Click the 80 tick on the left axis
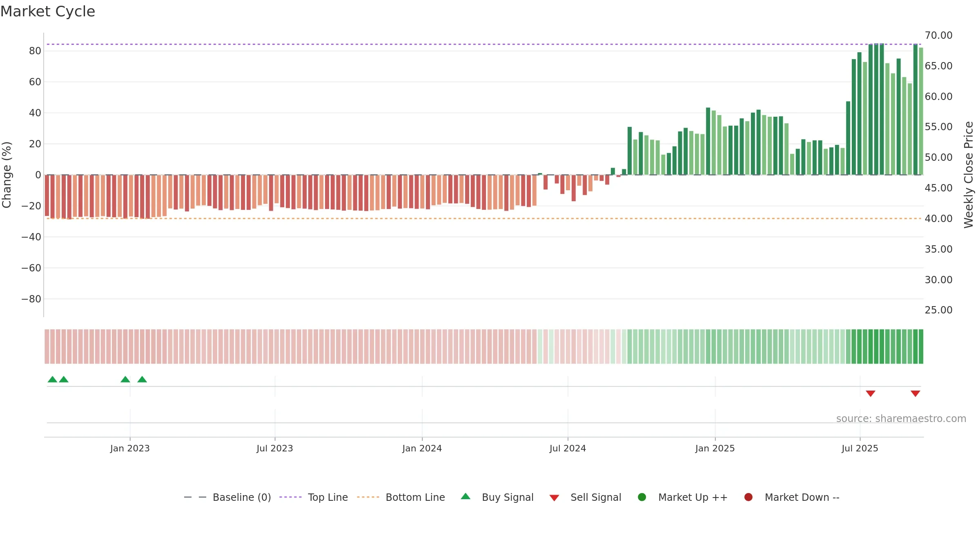 pos(35,51)
